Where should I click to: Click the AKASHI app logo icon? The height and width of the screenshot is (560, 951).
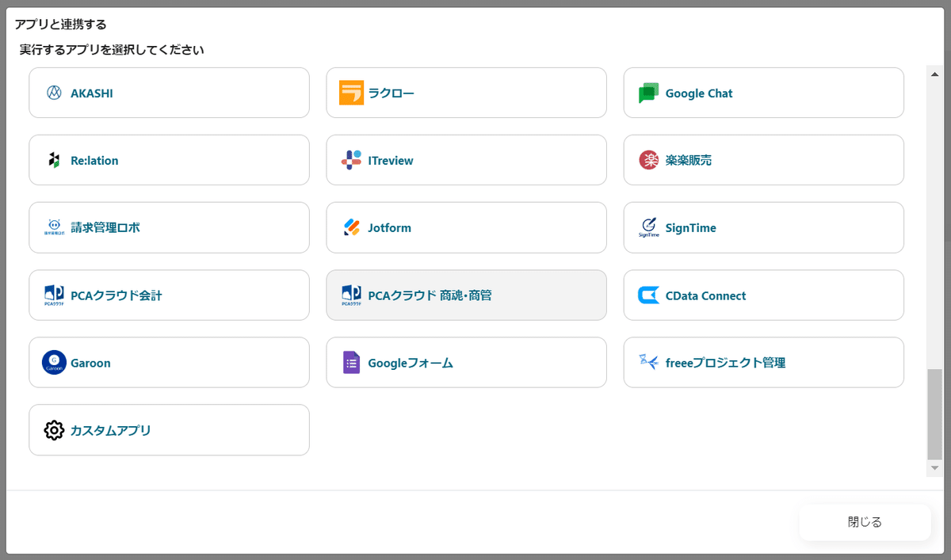pyautogui.click(x=54, y=93)
